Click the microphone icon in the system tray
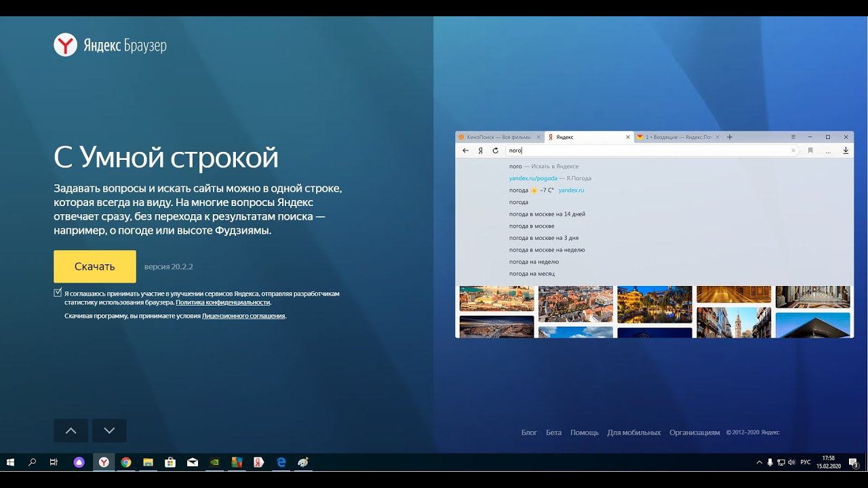Screen dimensions: 868x488 click(x=770, y=462)
